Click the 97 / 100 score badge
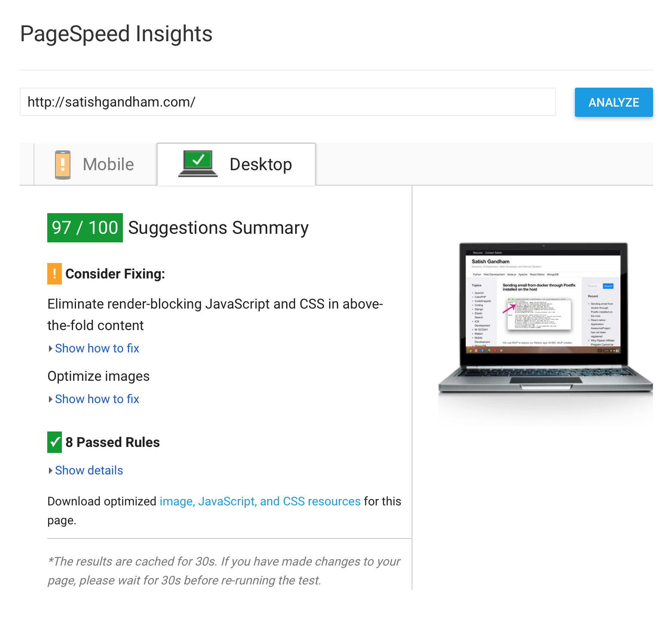 point(85,228)
